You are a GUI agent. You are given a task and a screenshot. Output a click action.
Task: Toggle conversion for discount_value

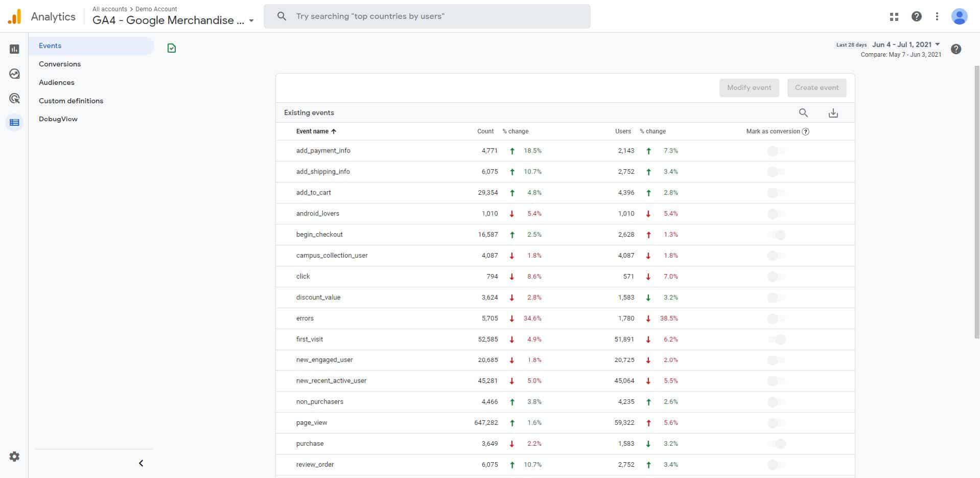pos(776,298)
